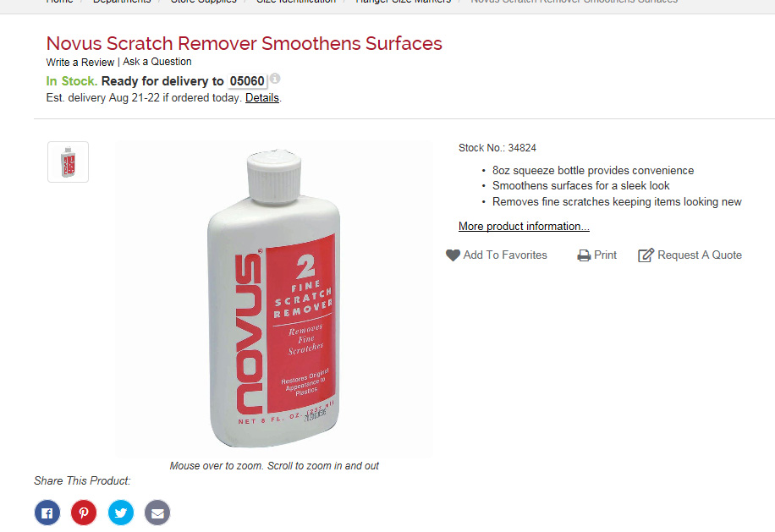The width and height of the screenshot is (775, 532).
Task: Open the Hanger Size Markers breadcrumb
Action: 404,2
